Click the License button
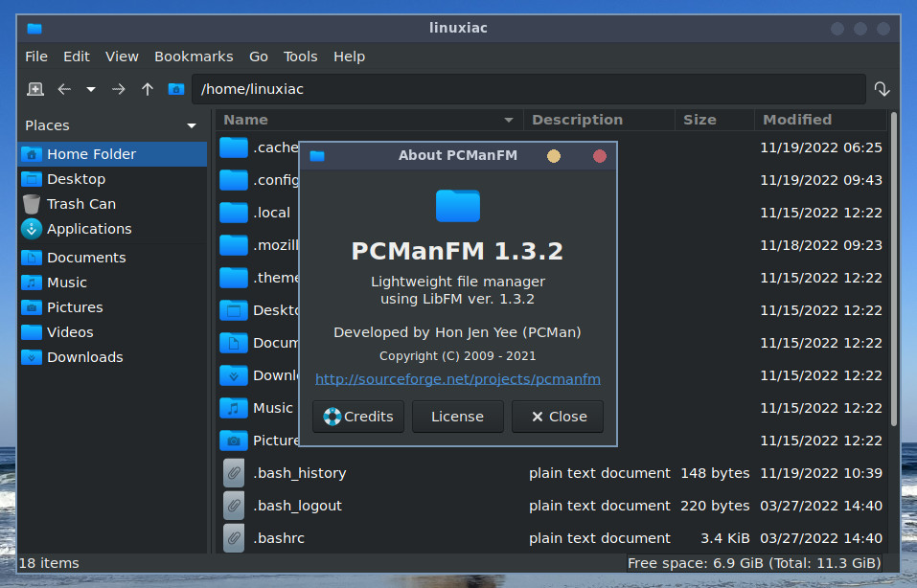 (457, 417)
